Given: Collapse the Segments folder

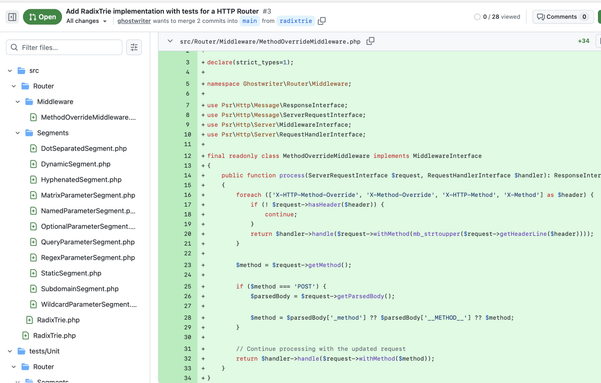Looking at the screenshot, I should [x=18, y=133].
